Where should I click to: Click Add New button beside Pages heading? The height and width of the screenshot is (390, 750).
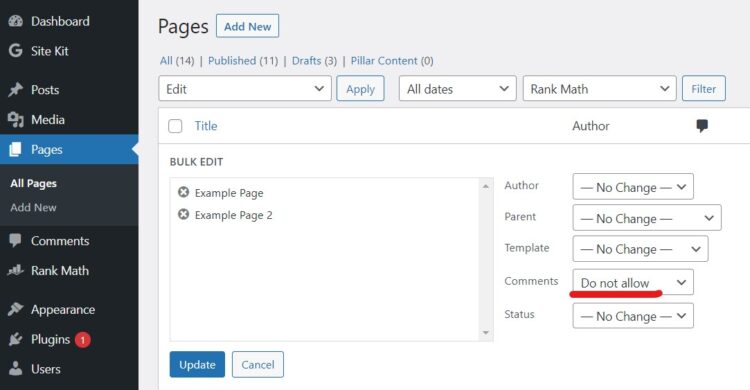pos(247,26)
